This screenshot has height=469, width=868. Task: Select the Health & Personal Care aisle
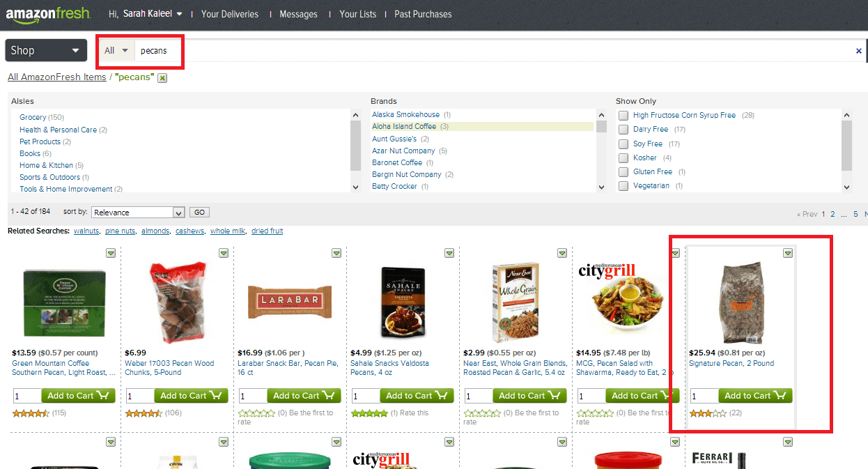[x=59, y=130]
